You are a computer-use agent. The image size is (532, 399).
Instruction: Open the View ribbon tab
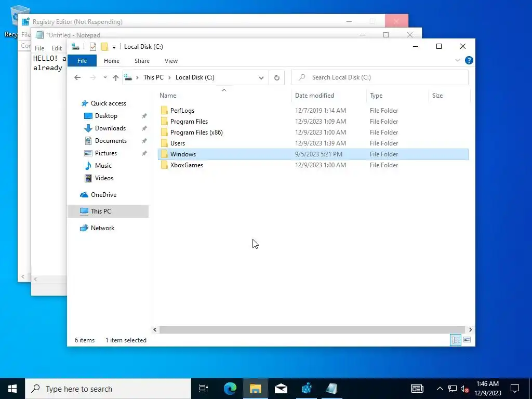(171, 61)
